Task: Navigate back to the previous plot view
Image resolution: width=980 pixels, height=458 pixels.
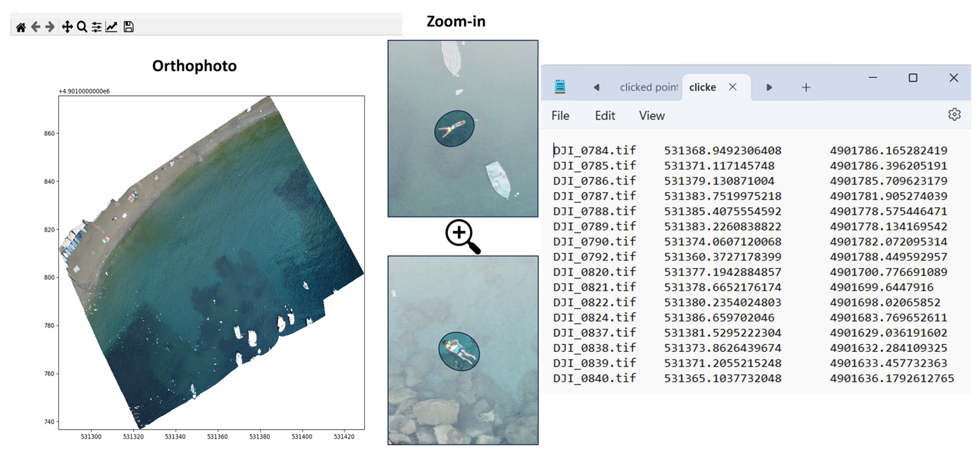Action: click(35, 27)
